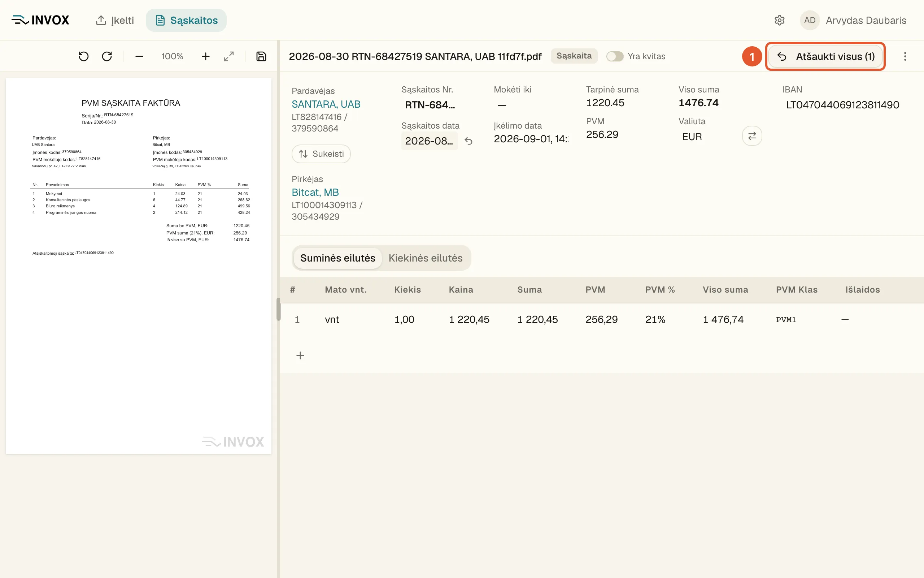Image resolution: width=924 pixels, height=578 pixels.
Task: Click the Sukeisti swap button
Action: (x=321, y=154)
